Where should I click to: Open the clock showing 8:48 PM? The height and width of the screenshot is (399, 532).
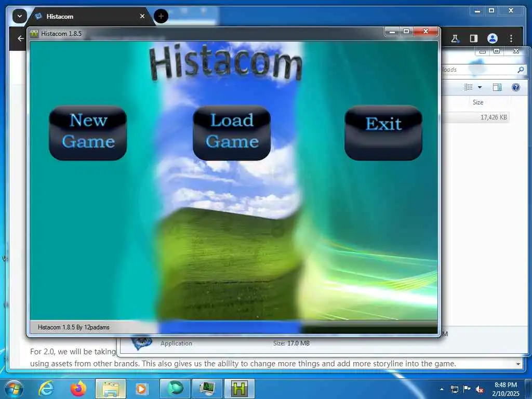(x=506, y=389)
